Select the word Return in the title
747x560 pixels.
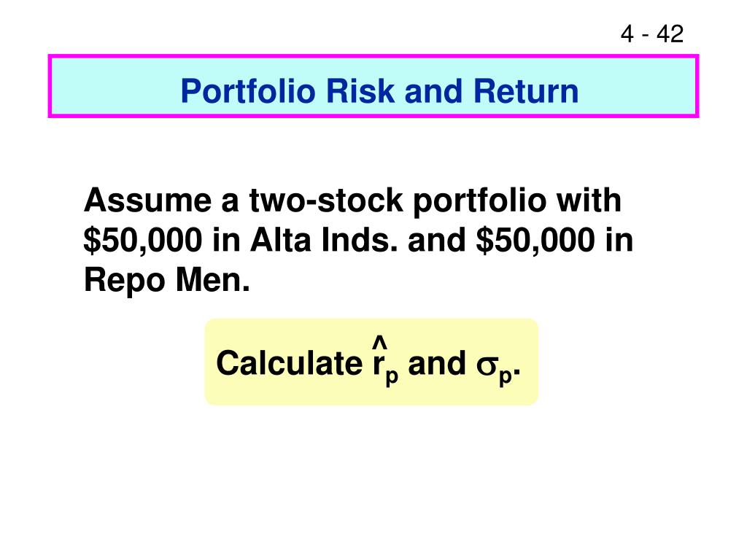click(525, 91)
